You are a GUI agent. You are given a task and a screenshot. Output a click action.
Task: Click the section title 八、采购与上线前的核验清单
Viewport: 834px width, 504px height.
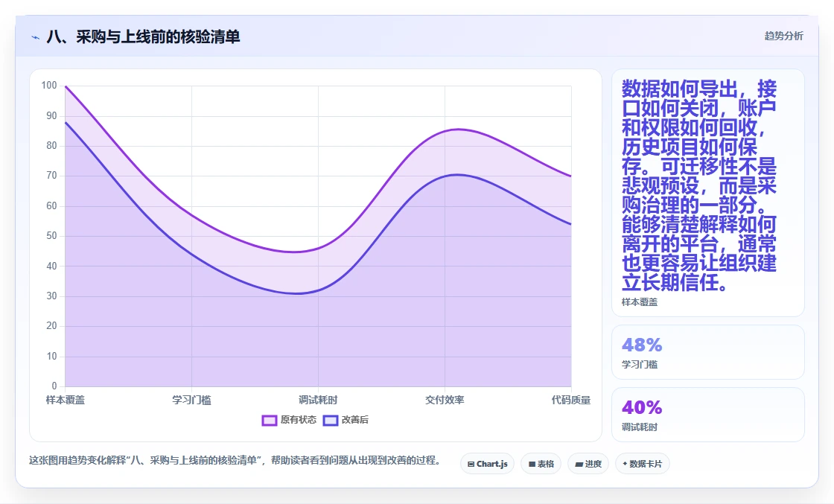[143, 36]
